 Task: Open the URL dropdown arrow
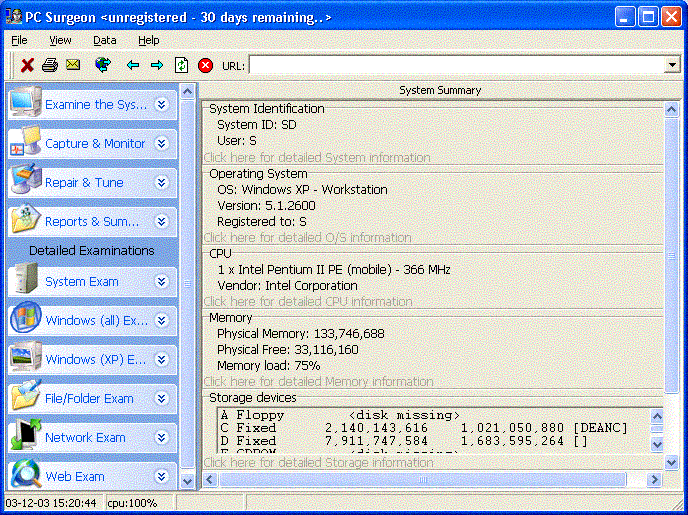[672, 65]
